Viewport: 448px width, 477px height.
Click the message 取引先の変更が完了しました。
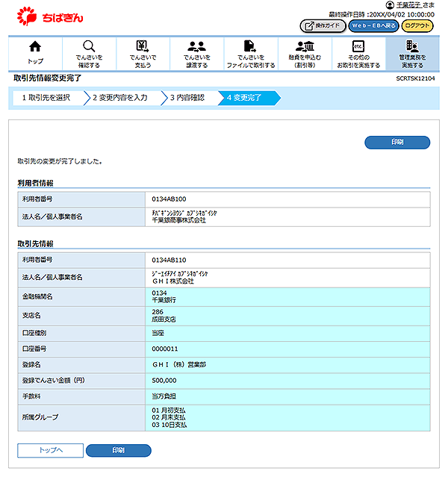point(60,161)
